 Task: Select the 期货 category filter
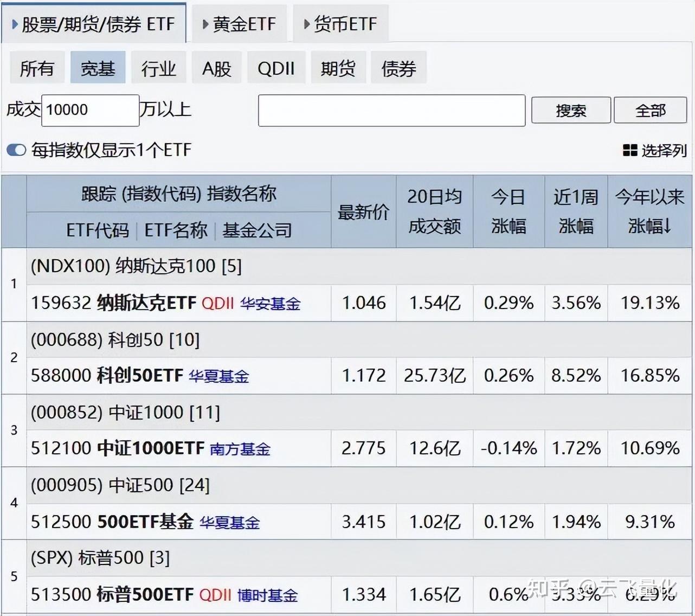point(337,67)
